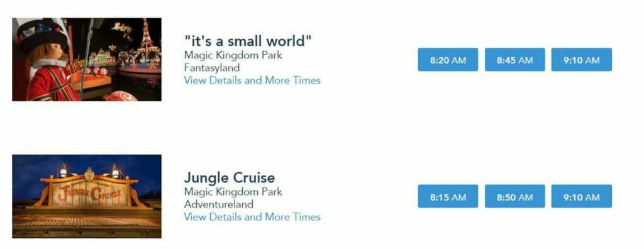Click the divider line between the two attractions
644x249 pixels.
319,134
